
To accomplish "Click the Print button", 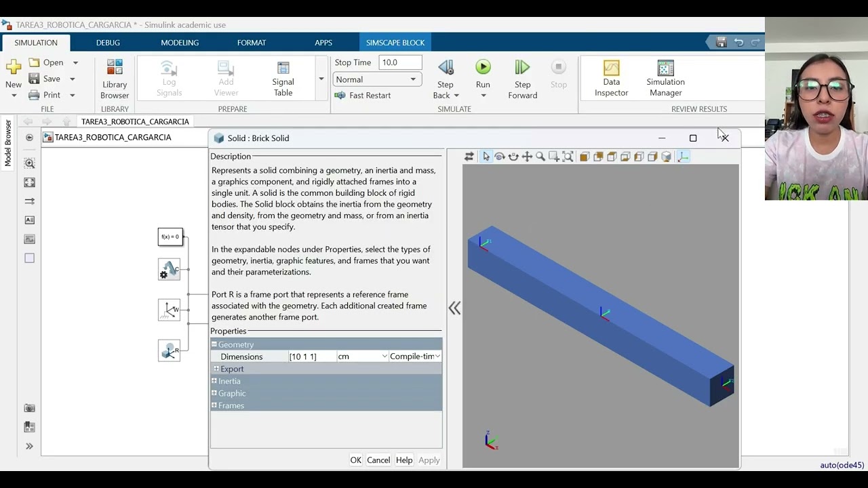I will pyautogui.click(x=45, y=96).
